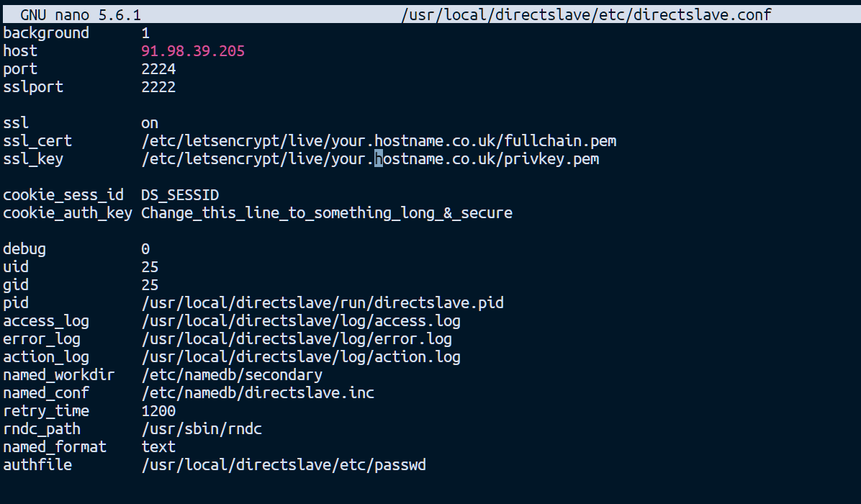Click the named_workdir secondary path
The height and width of the screenshot is (504, 861).
tap(232, 375)
